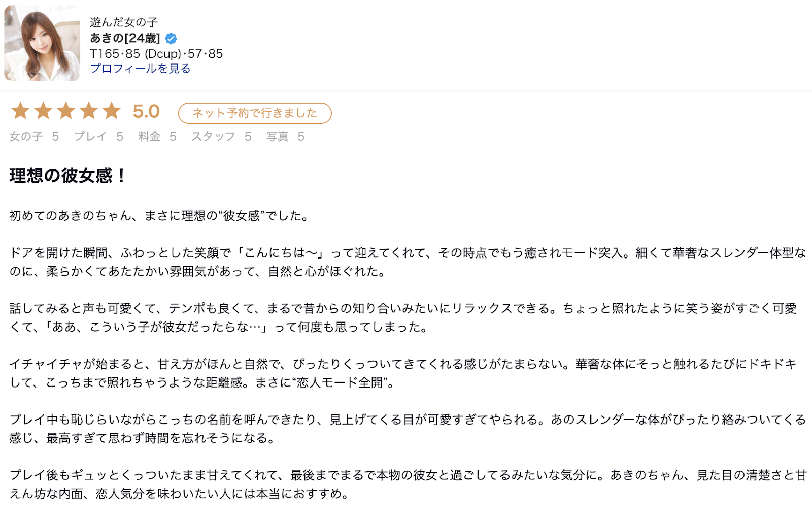
Task: Select the 料金 5 rating item
Action: pyautogui.click(x=157, y=136)
